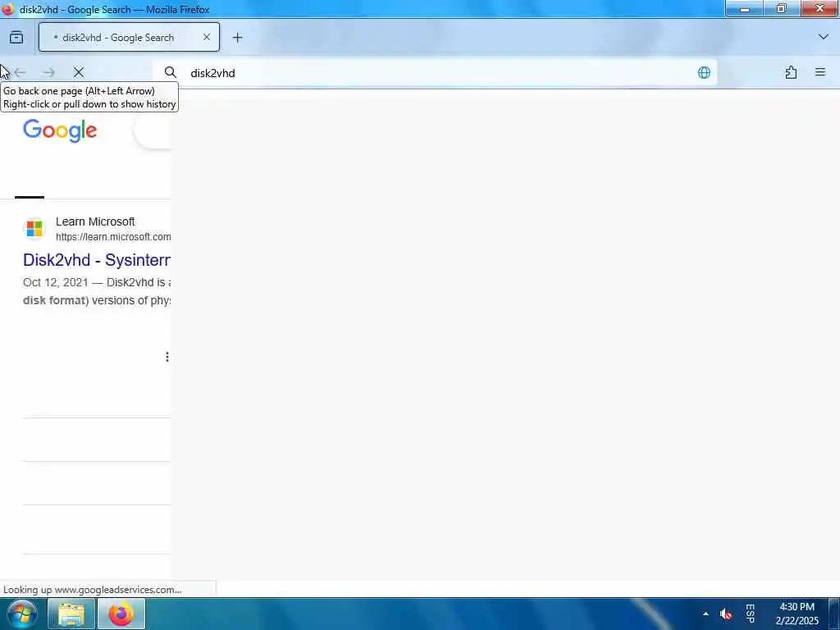Click the Google logo
The height and width of the screenshot is (630, 840).
pos(59,130)
